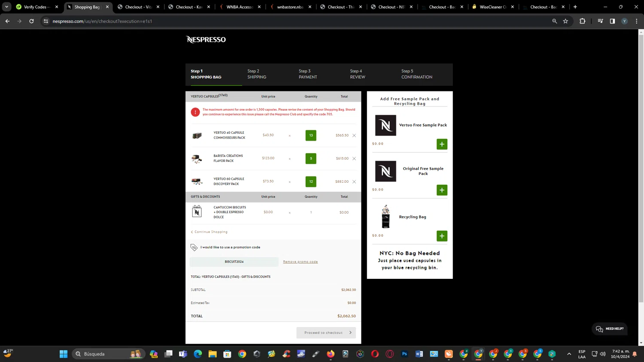
Task: Go to Step 4 Review
Action: pyautogui.click(x=358, y=74)
